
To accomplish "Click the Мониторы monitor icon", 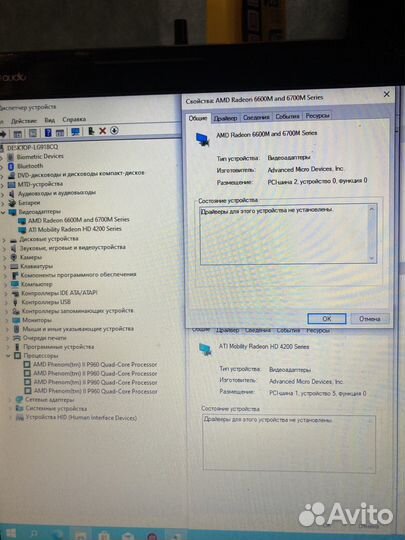I will (x=16, y=320).
